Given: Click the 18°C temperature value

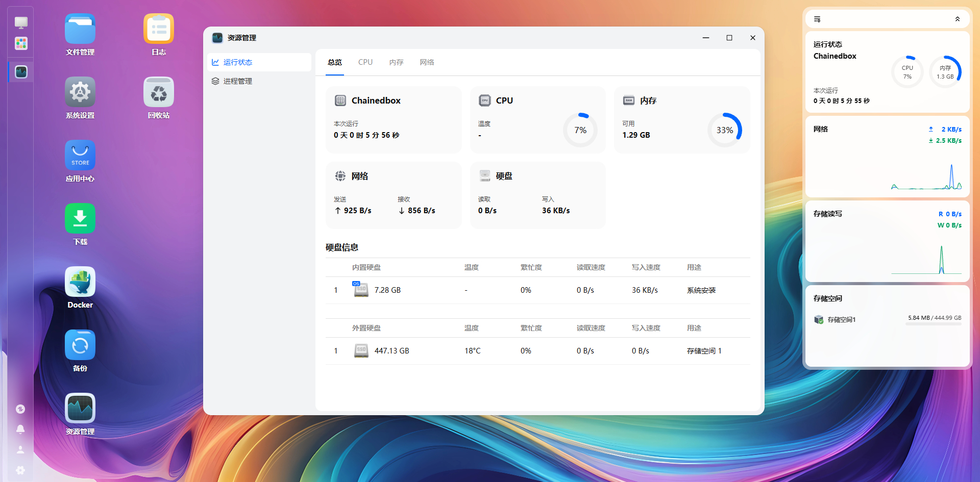Looking at the screenshot, I should [473, 351].
